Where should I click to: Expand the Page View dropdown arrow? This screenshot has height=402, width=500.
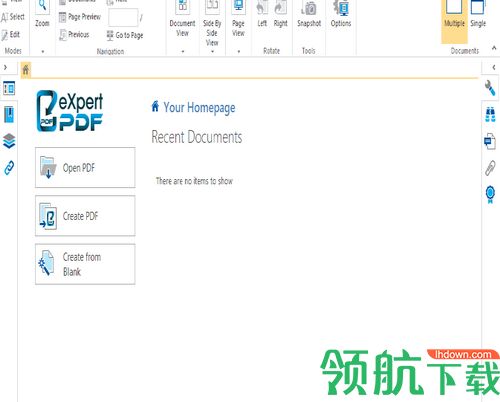click(x=239, y=52)
